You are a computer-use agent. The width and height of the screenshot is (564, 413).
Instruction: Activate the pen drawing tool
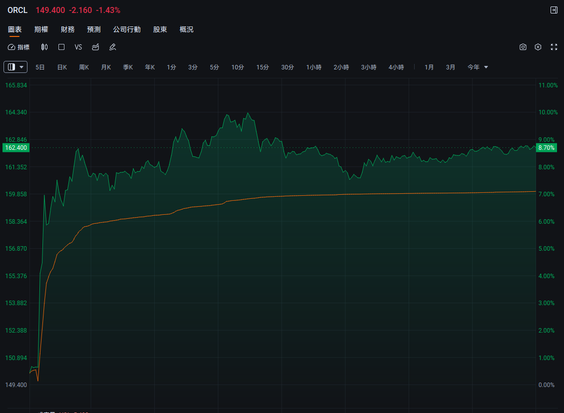113,47
